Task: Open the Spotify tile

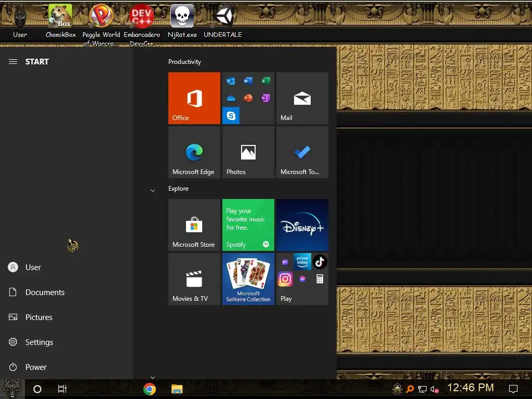Action: [x=248, y=225]
